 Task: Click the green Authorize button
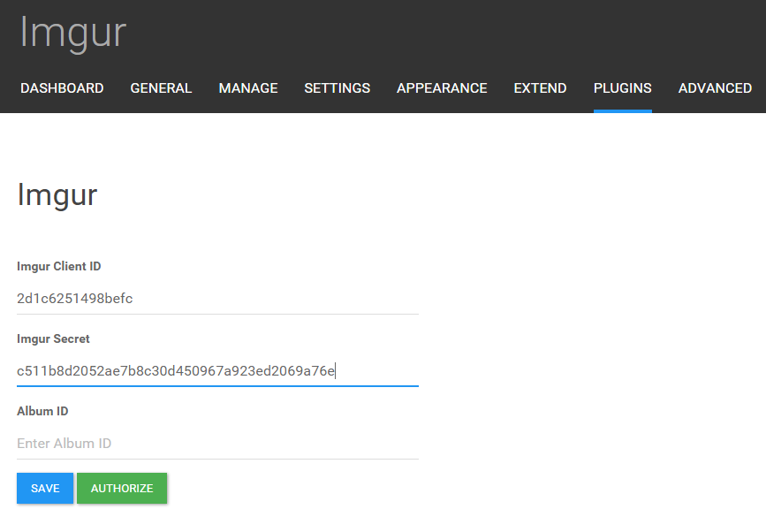pos(122,488)
